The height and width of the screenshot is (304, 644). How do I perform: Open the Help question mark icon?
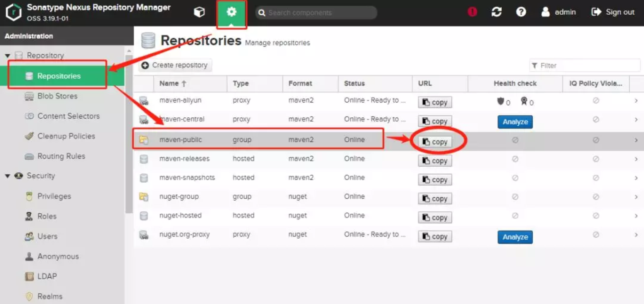click(x=521, y=12)
